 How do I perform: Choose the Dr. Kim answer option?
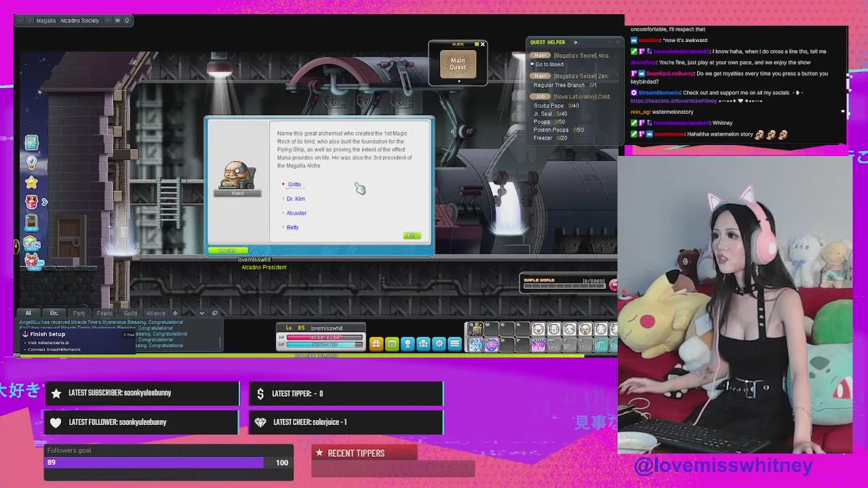296,199
